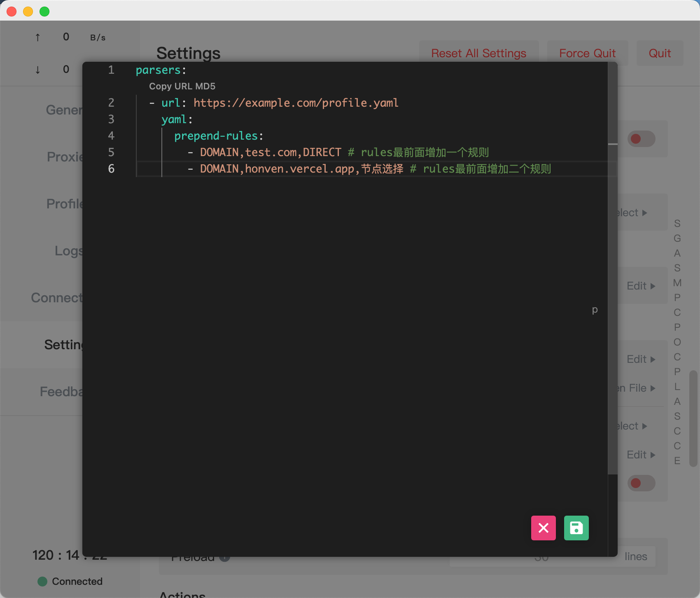Click the Copy URL MD5 code lens
700x598 pixels.
(182, 86)
